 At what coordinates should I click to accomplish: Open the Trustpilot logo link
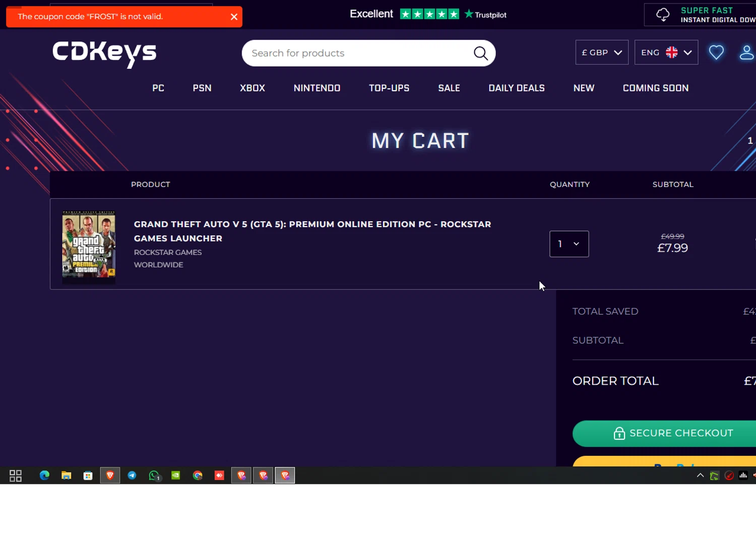(x=485, y=15)
